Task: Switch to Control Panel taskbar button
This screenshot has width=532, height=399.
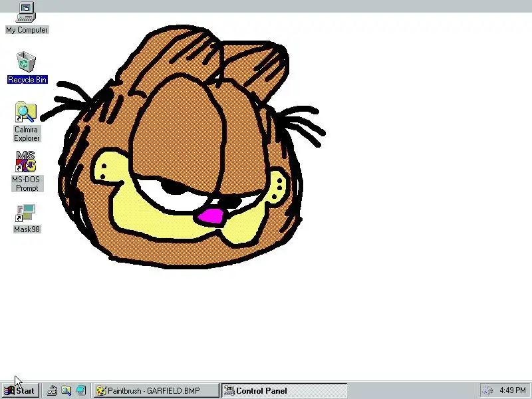Action: (x=285, y=390)
